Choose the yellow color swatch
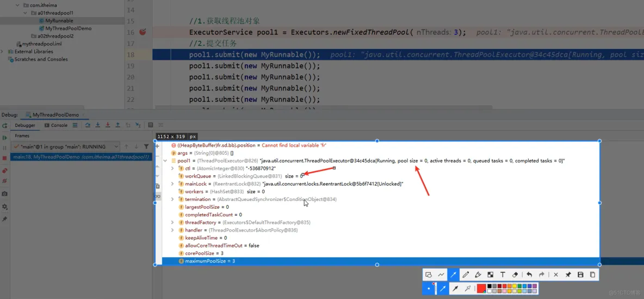 pyautogui.click(x=515, y=286)
